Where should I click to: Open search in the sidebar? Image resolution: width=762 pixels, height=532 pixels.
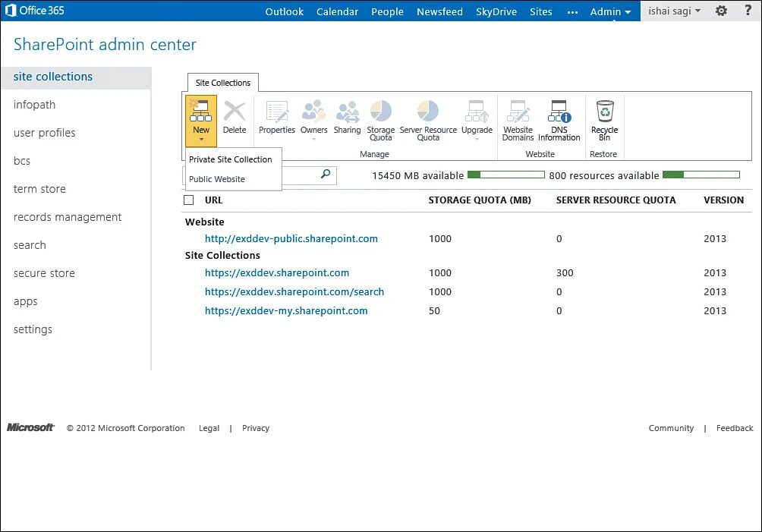tap(30, 245)
